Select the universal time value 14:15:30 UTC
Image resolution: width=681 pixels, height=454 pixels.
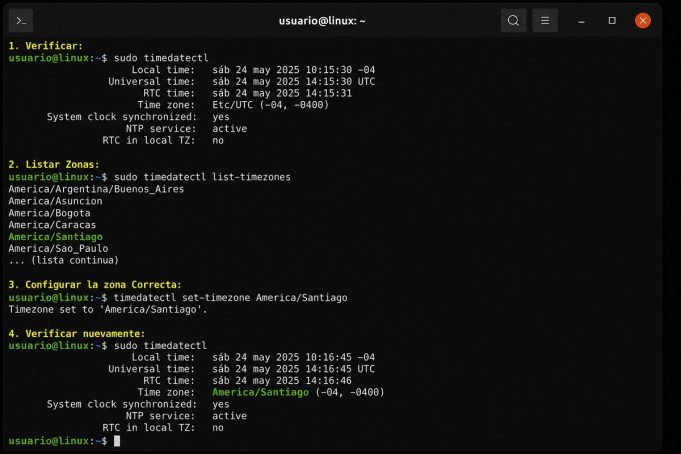tap(340, 82)
